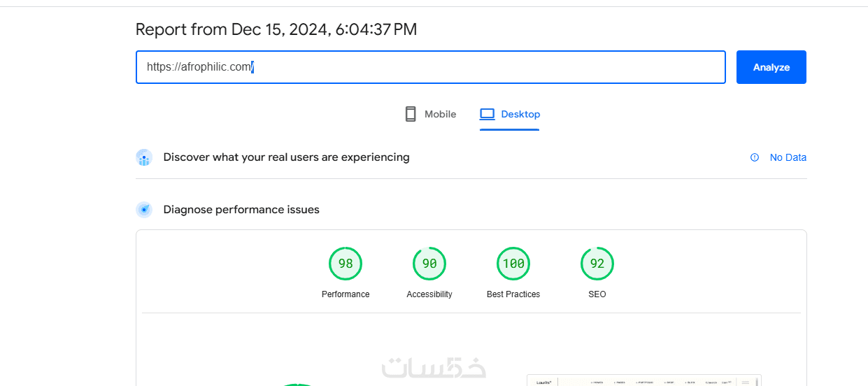This screenshot has height=386, width=868.
Task: Click the desktop monitor icon
Action: 487,114
